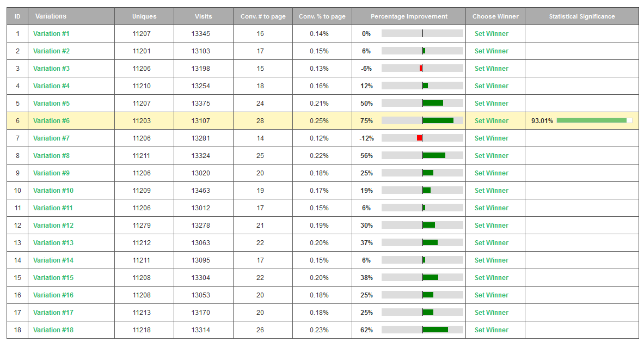
Task: Click the Uniques column header
Action: click(x=144, y=16)
